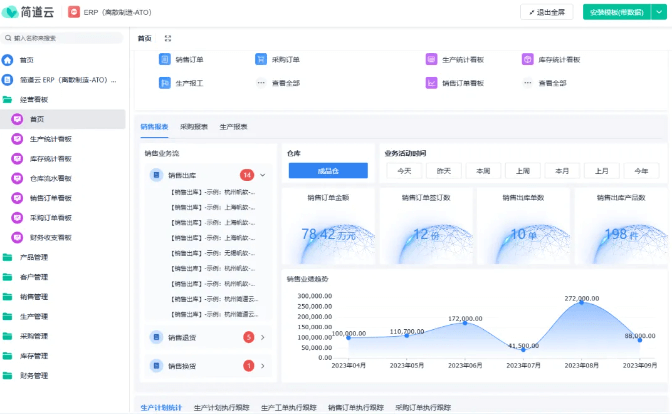Select the 成品仓 warehouse button
The height and width of the screenshot is (414, 672).
(328, 171)
